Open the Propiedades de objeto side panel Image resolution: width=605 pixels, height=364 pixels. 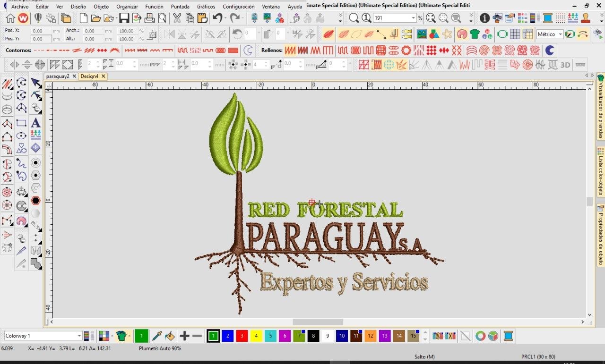tap(601, 234)
